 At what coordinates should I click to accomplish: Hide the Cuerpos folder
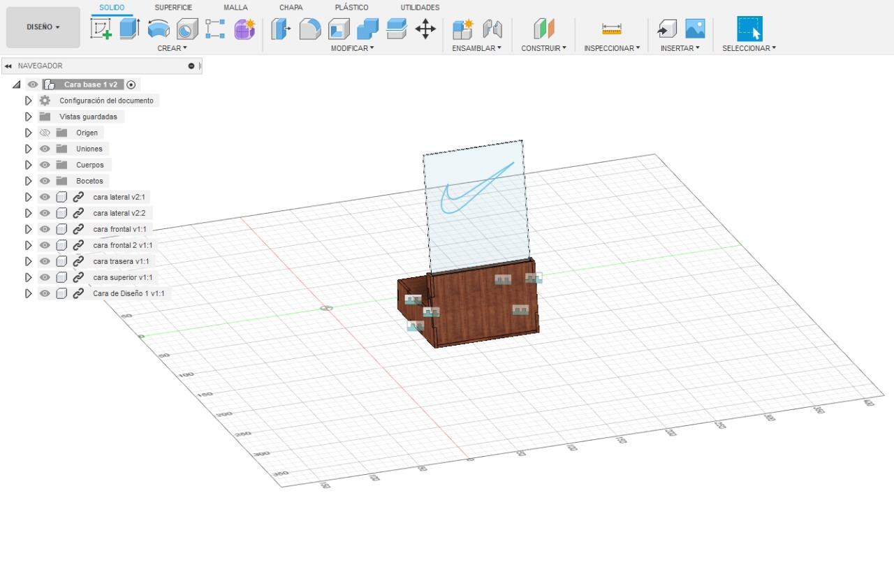[x=45, y=165]
